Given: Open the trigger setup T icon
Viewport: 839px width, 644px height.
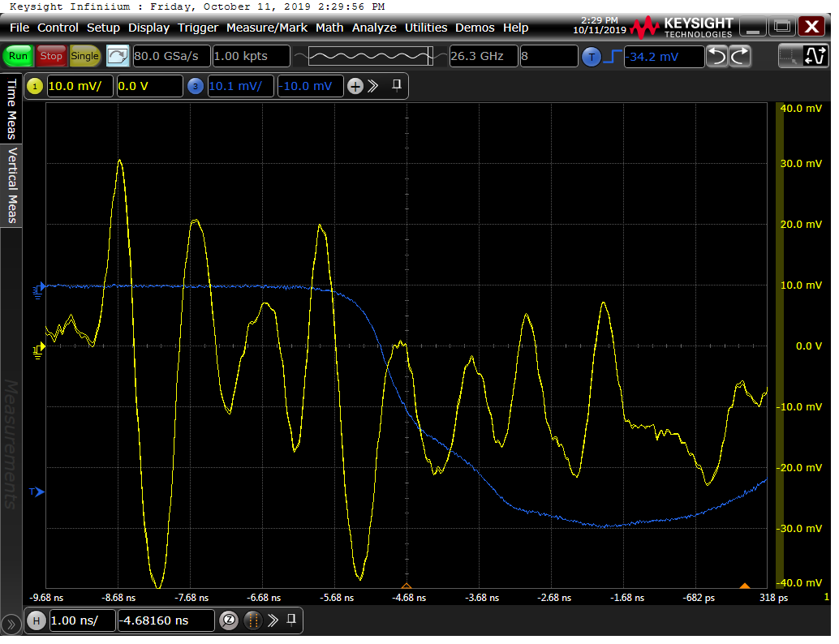Looking at the screenshot, I should 592,56.
